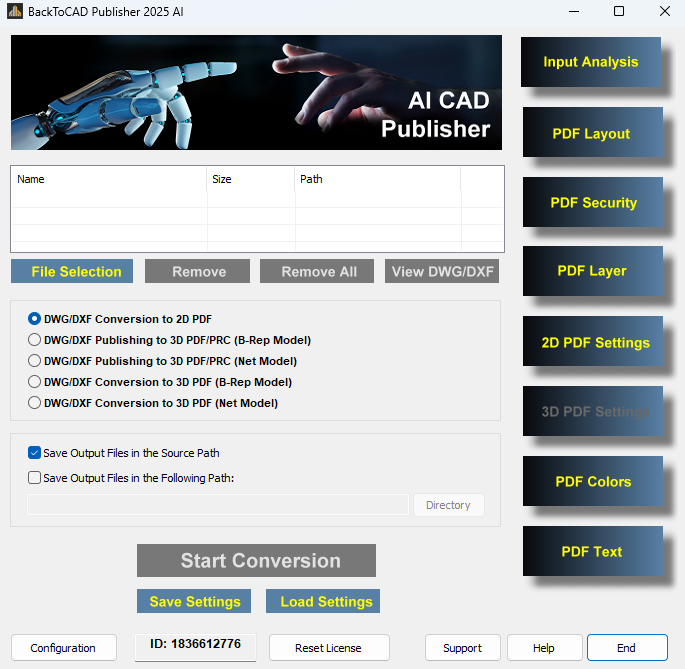Click the BackToCAD app icon in title bar
The height and width of the screenshot is (669, 685).
[x=15, y=11]
